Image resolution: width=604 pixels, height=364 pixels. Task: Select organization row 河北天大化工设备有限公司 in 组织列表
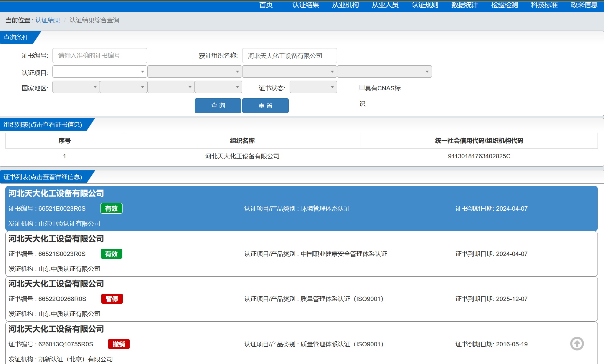pos(301,156)
